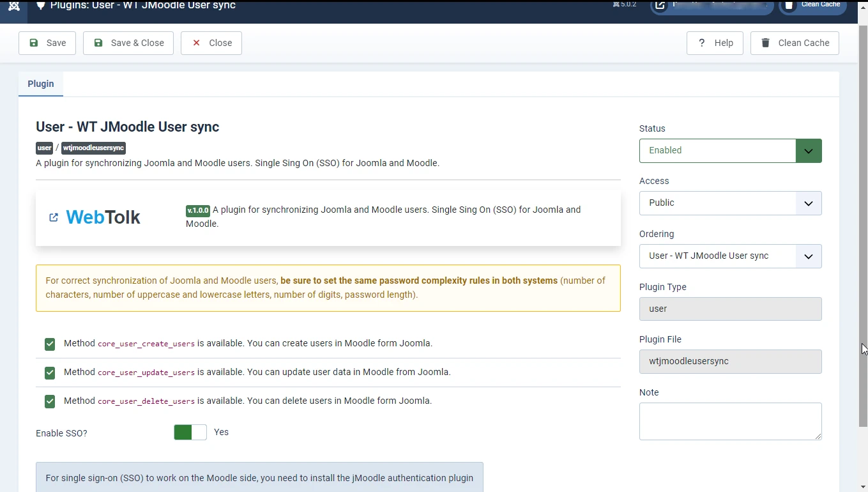Click the "wtjmoodleusersync" badge

93,148
